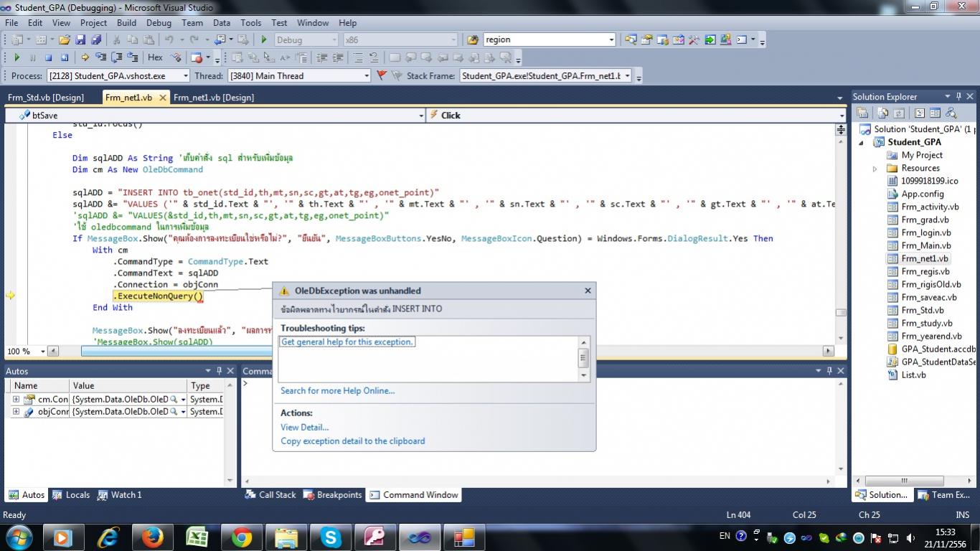Click the green Start Debugging arrow beside Debug
Screen dimensions: 980x551
pos(264,40)
